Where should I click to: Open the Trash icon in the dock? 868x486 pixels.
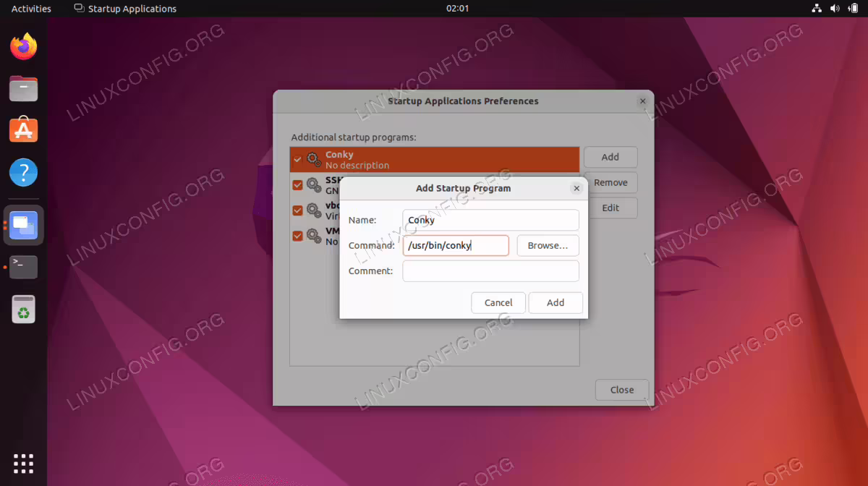pos(24,309)
